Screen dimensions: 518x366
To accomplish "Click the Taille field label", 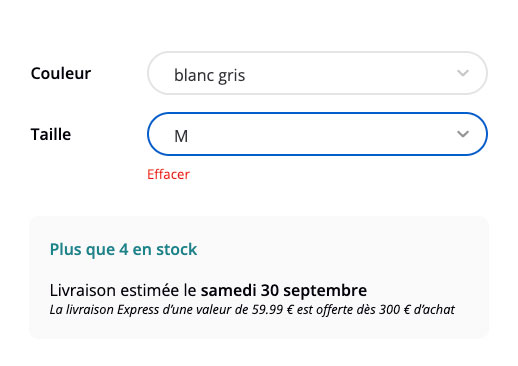I will 51,134.
